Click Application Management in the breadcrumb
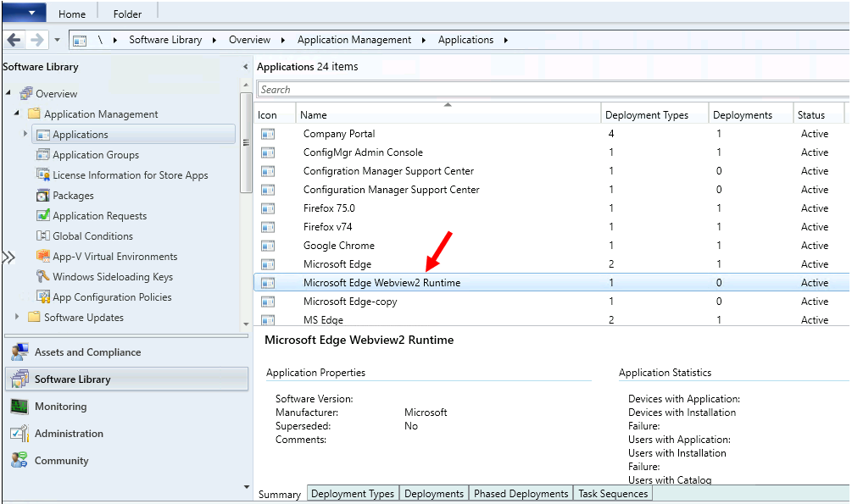852x504 pixels. [354, 40]
